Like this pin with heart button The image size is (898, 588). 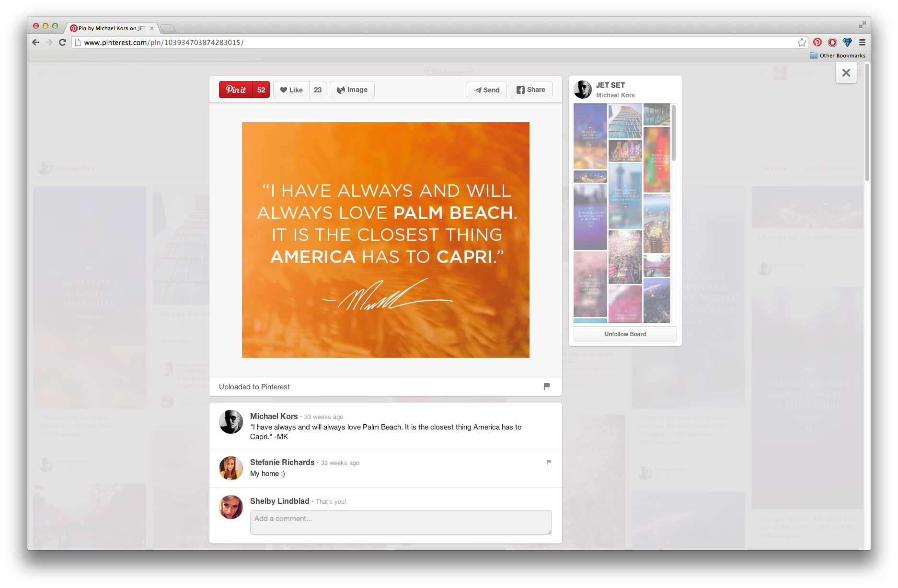coord(291,90)
